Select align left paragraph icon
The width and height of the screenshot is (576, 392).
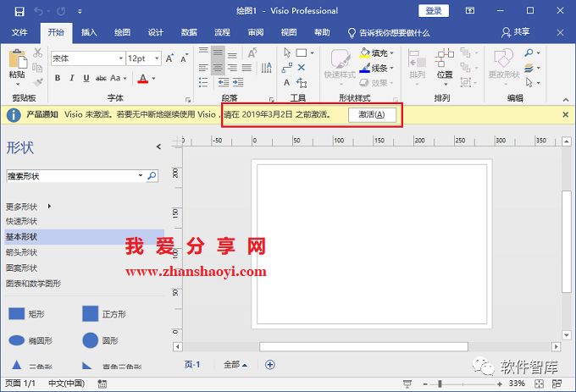pyautogui.click(x=203, y=68)
